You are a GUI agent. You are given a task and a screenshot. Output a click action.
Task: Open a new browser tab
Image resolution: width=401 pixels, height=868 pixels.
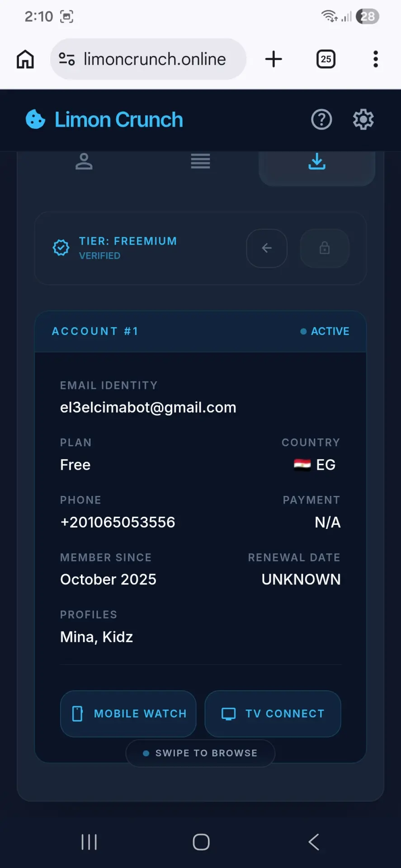point(274,59)
